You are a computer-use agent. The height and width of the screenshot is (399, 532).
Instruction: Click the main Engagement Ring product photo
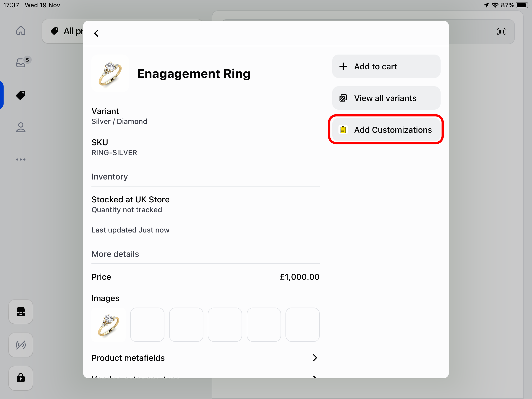[x=110, y=74]
